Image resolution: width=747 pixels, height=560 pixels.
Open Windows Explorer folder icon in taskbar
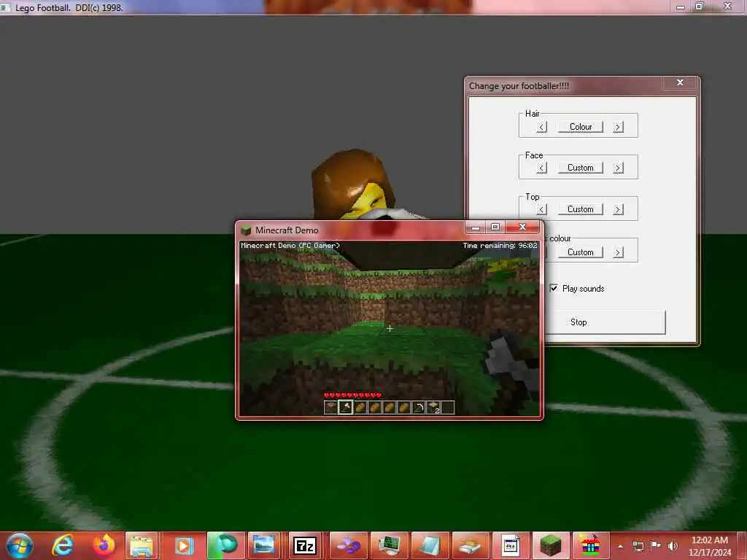tap(142, 545)
